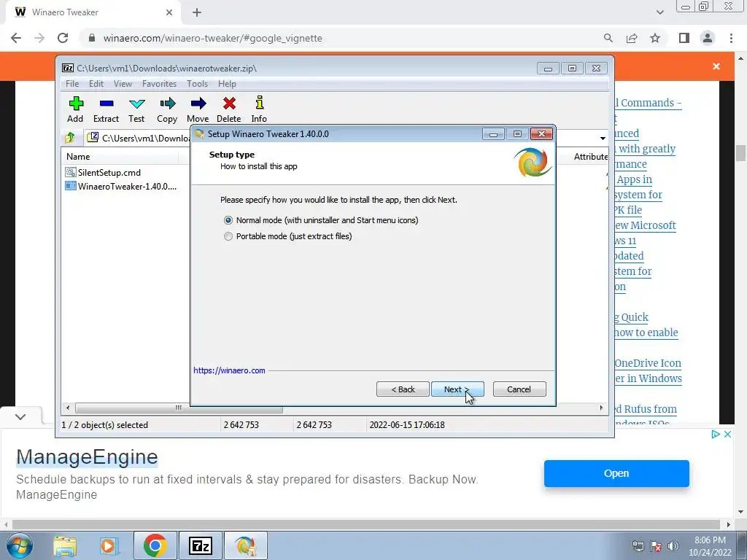Select the Winaero Tweaker setup taskbar button
Screen dimensions: 747x560
tap(245, 545)
